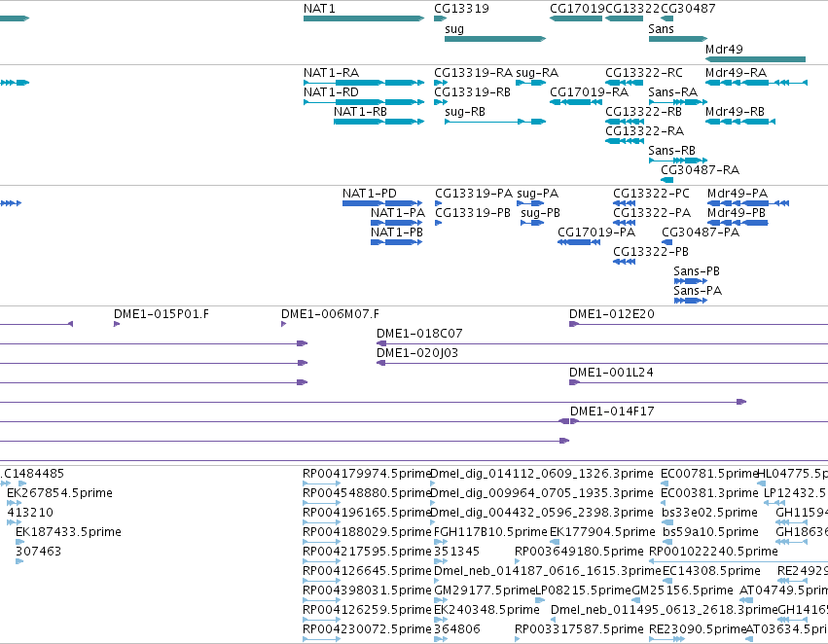Click the CG13322-PC label

(651, 194)
